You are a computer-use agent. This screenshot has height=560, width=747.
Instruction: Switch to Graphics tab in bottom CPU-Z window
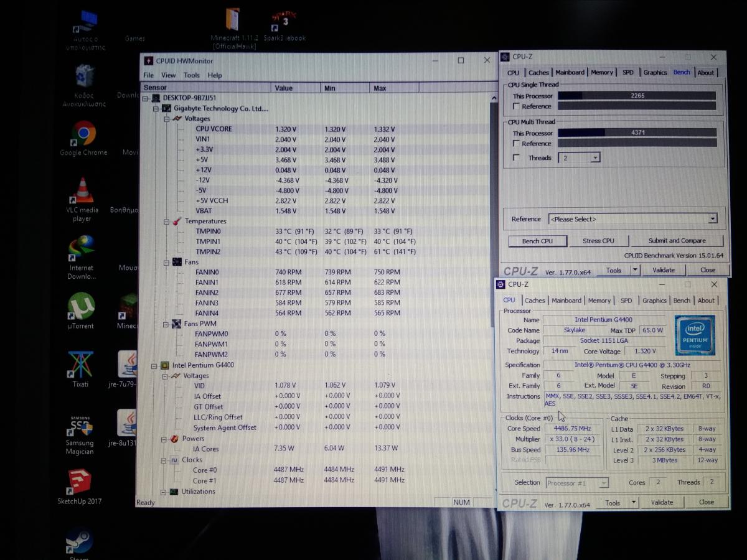click(654, 301)
